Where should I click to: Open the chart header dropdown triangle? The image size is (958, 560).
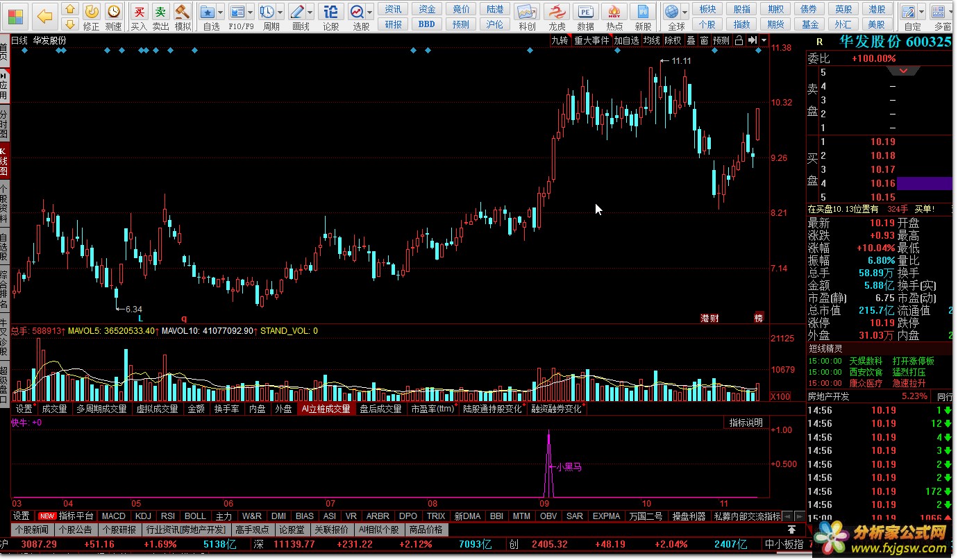tap(764, 40)
